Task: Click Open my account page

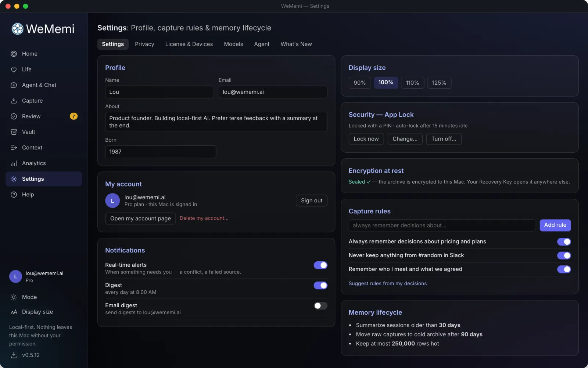Action: (140, 218)
